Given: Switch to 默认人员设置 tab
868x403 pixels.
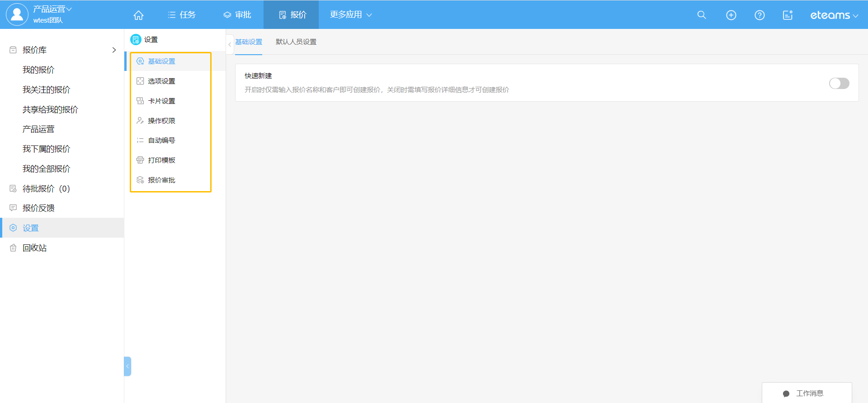Looking at the screenshot, I should [x=296, y=42].
